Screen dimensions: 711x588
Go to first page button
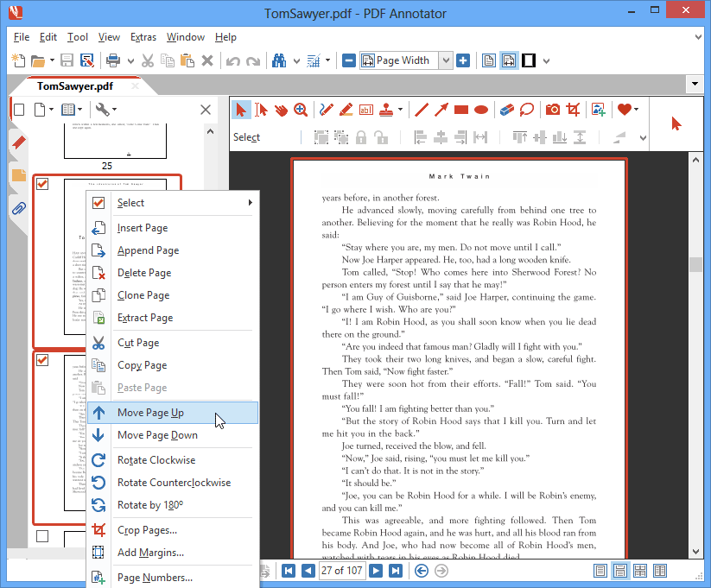pos(289,571)
